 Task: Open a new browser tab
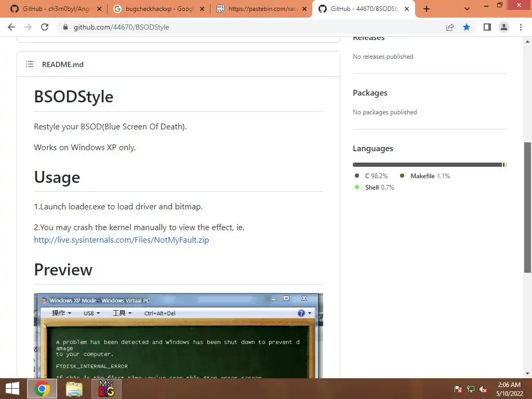click(x=427, y=9)
